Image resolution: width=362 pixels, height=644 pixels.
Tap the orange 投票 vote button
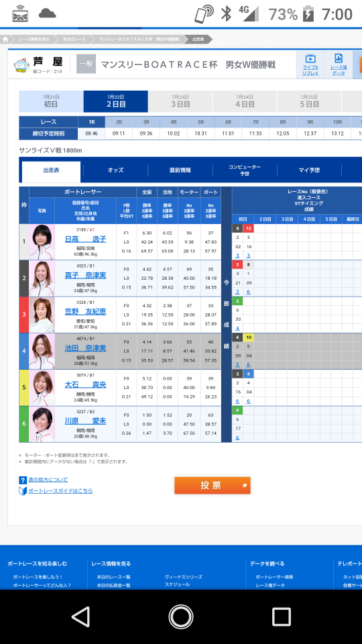[213, 486]
